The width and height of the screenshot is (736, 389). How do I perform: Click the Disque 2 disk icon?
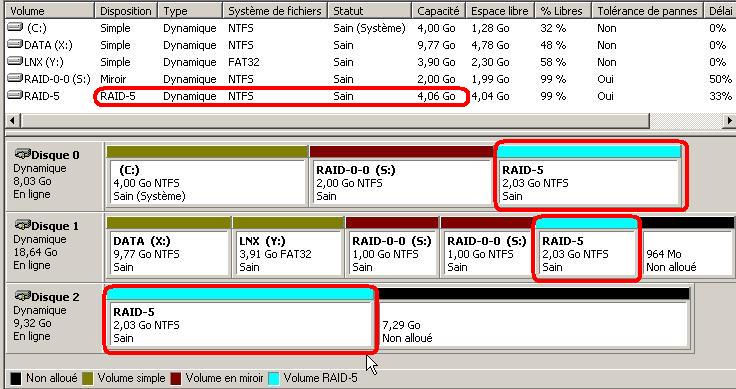click(x=23, y=296)
